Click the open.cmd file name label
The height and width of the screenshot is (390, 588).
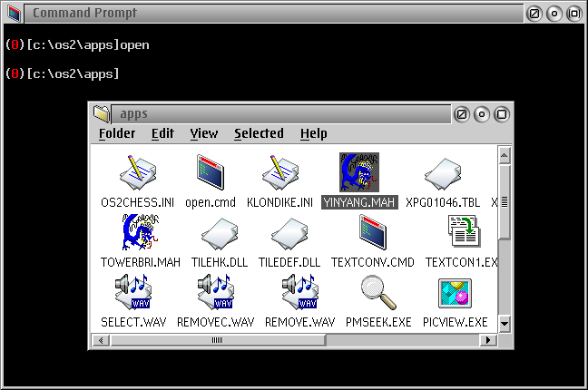[211, 202]
